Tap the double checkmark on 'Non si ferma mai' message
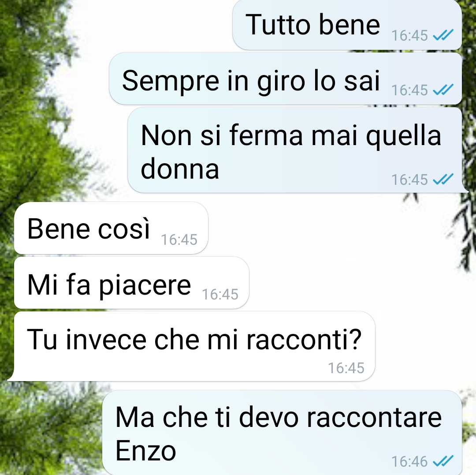The height and width of the screenshot is (475, 476). click(x=443, y=179)
